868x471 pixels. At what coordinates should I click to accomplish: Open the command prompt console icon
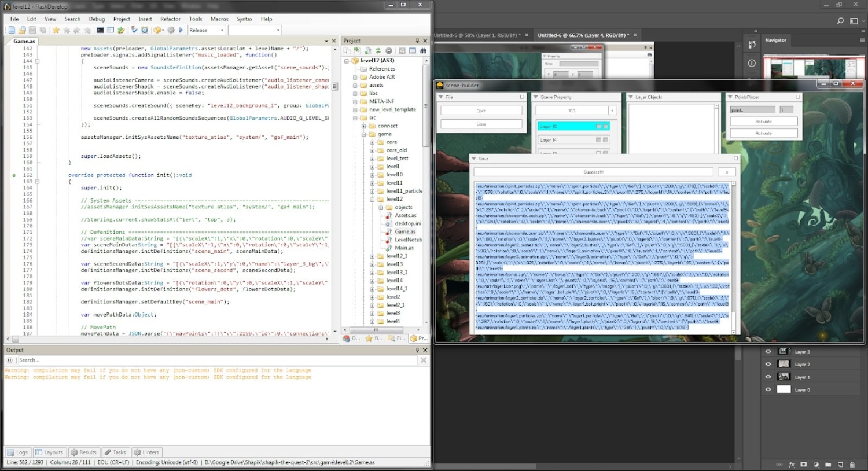click(x=100, y=30)
